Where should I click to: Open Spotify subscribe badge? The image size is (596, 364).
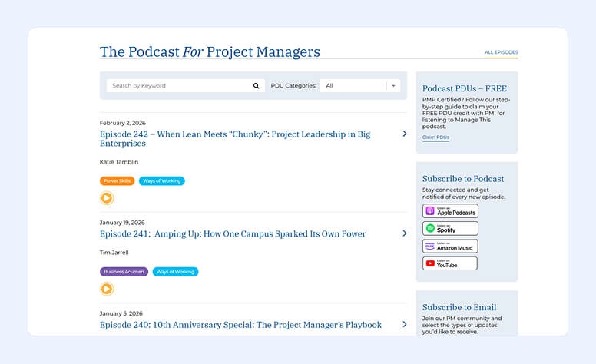(450, 229)
